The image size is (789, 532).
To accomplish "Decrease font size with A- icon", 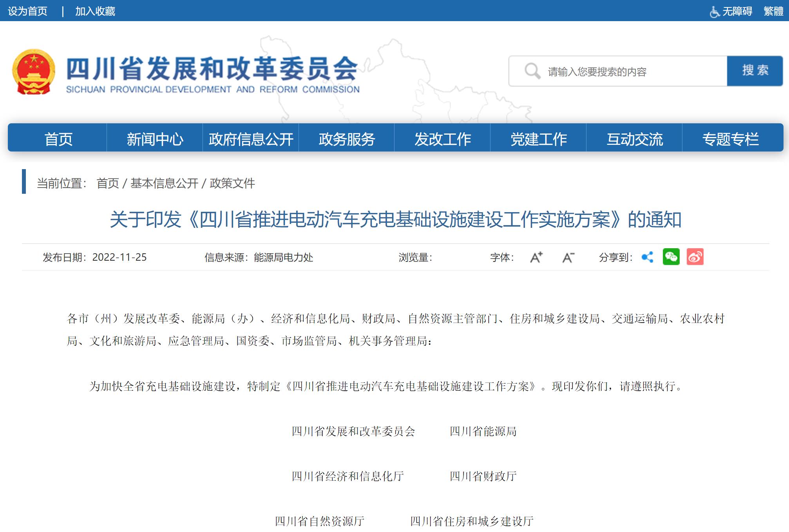I will (568, 257).
